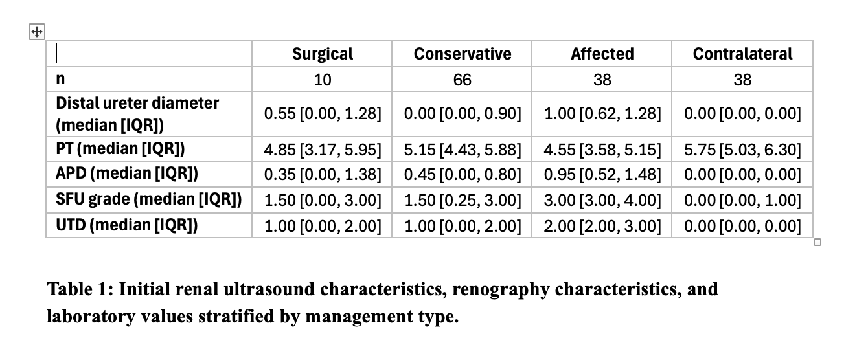
Task: Click the Surgical n value 10
Action: 322,79
